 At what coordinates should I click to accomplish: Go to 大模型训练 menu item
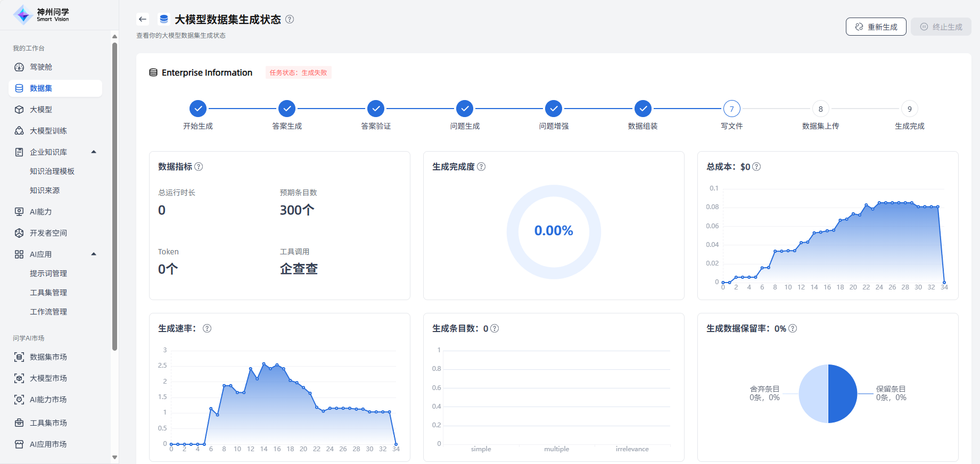[48, 131]
